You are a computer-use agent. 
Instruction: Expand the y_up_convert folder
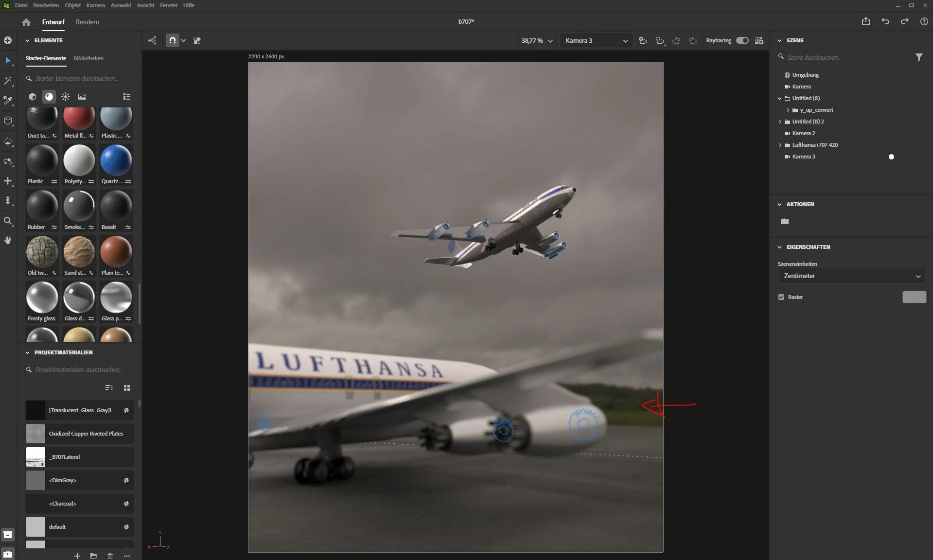(788, 110)
